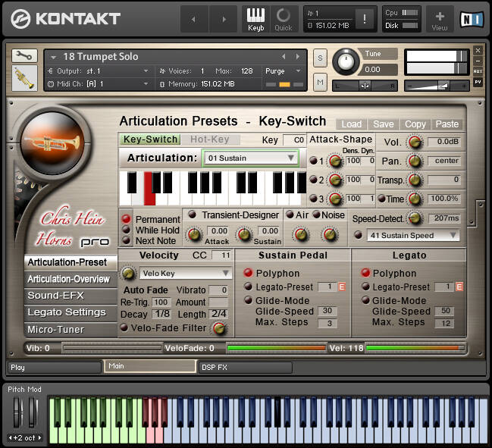
Task: Toggle the Keyb keyboard view
Action: pyautogui.click(x=255, y=20)
